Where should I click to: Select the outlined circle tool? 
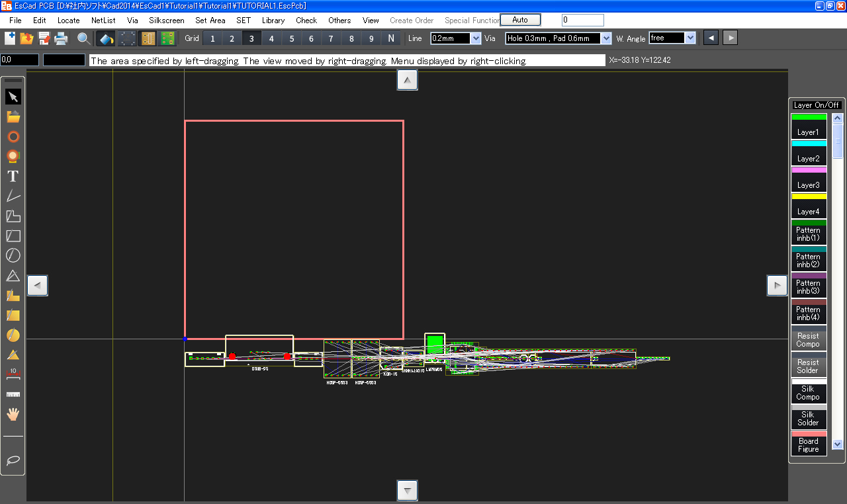tap(13, 256)
